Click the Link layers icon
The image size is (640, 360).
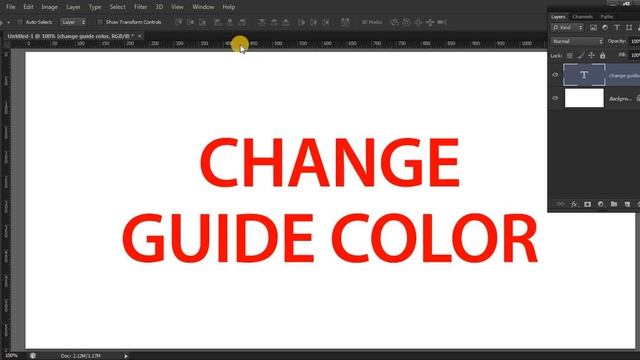[561, 204]
